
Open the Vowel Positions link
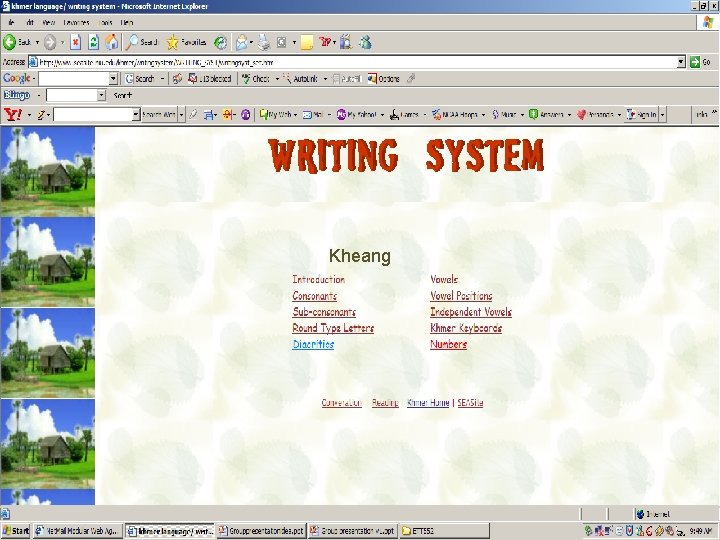coord(461,296)
